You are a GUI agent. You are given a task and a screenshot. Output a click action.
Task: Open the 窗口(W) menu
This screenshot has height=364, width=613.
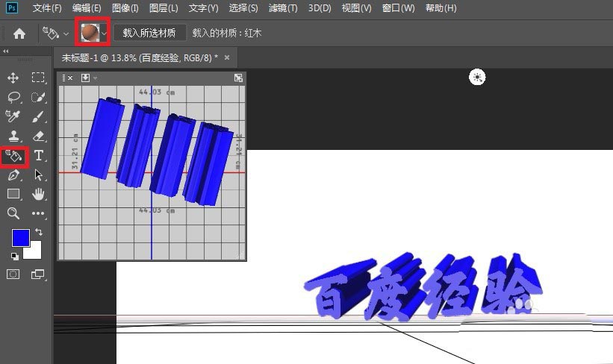pos(398,8)
